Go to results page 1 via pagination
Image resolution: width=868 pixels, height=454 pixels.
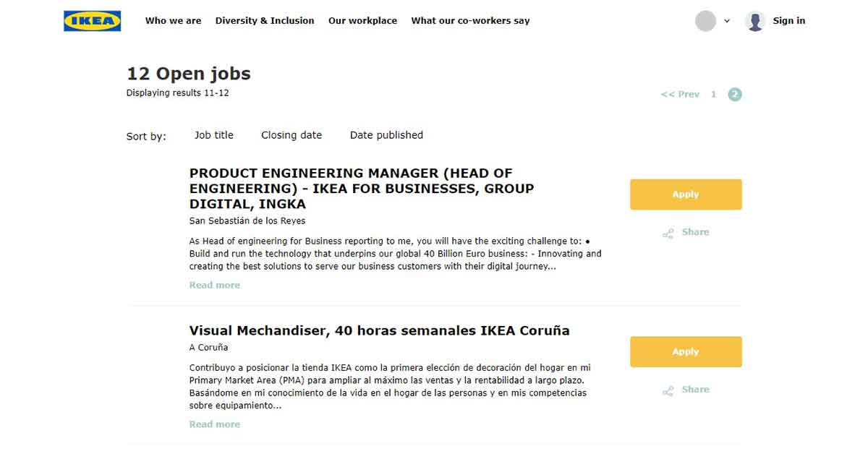(x=714, y=94)
